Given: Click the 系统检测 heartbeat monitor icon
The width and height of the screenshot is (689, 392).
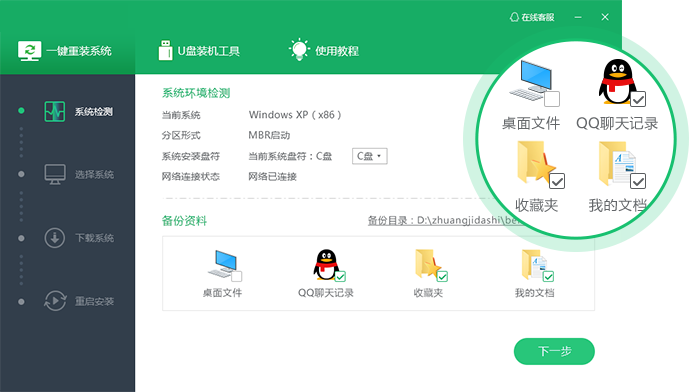Looking at the screenshot, I should (x=55, y=111).
